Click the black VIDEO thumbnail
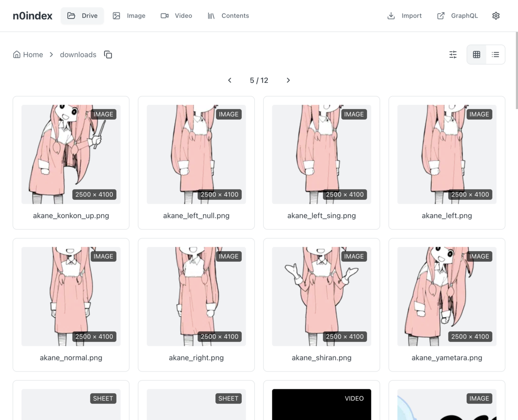Screen dimensions: 518x420 (x=322, y=404)
